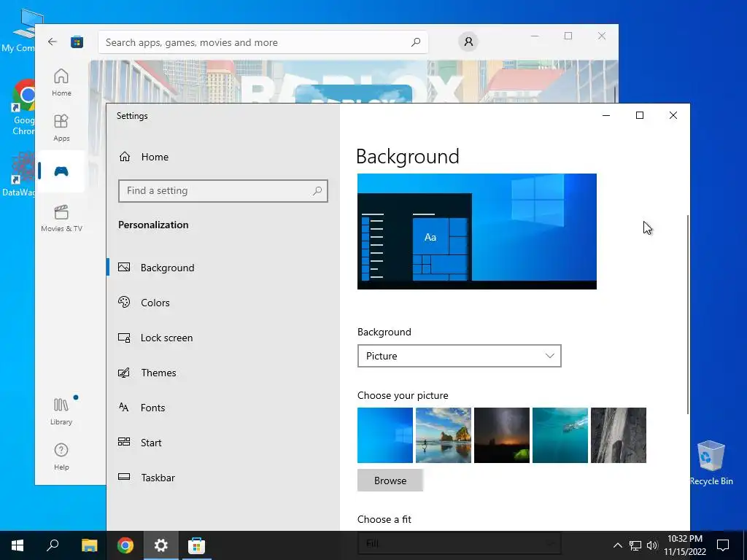747x560 pixels.
Task: Choose the underwater swimmer wallpaper thumbnail
Action: point(560,435)
